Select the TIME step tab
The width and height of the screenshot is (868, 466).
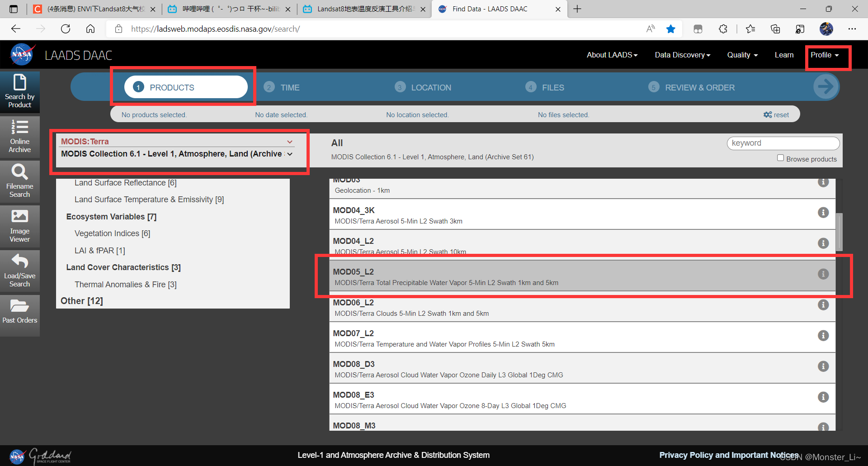point(282,87)
